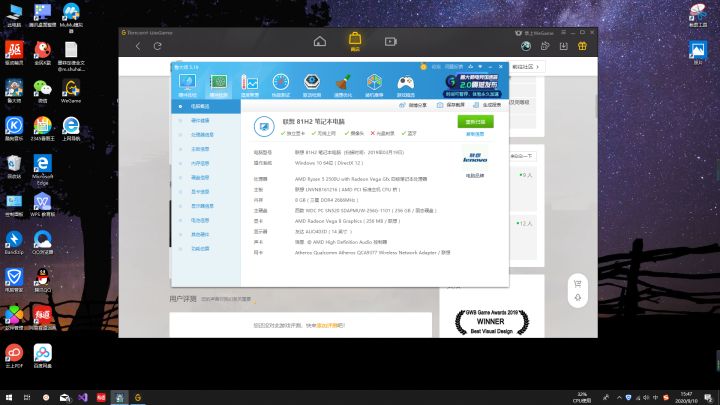The image size is (720, 405).
Task: Click the generate report button in Ludashi
Action: pos(487,105)
